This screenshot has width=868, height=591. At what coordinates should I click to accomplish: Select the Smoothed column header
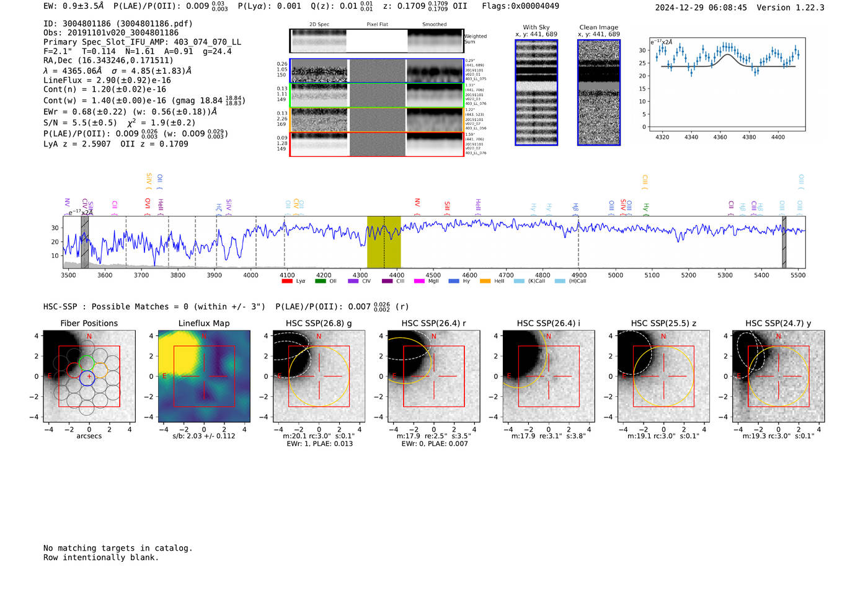point(435,25)
